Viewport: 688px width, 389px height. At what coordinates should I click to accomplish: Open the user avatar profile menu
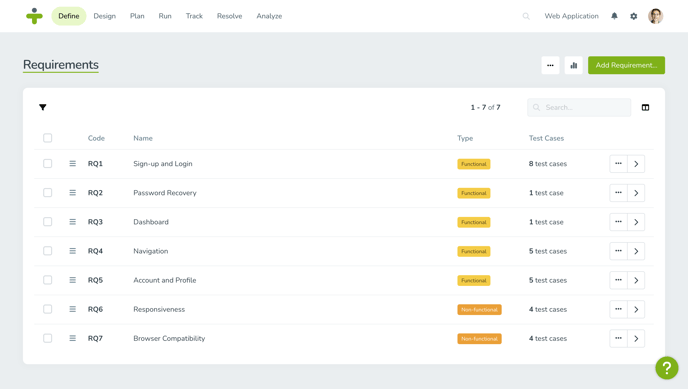pos(656,16)
